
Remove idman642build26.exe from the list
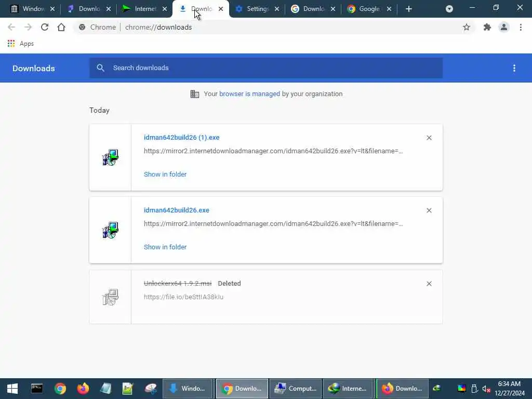429,210
